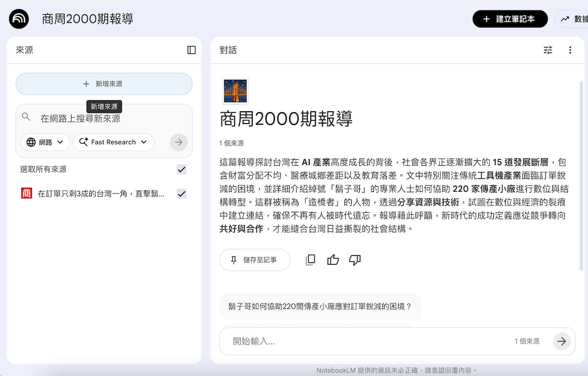Click the 新增來源 button
This screenshot has height=376, width=588.
[x=104, y=84]
